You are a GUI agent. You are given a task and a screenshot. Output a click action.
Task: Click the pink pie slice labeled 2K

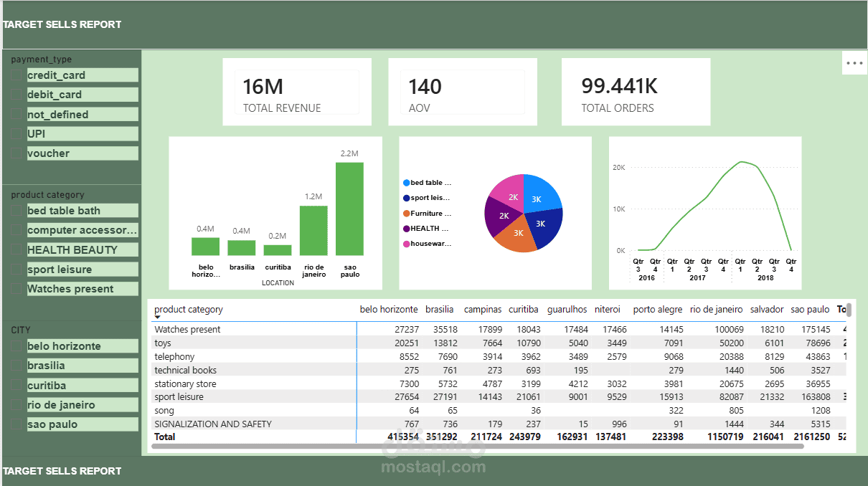[511, 194]
